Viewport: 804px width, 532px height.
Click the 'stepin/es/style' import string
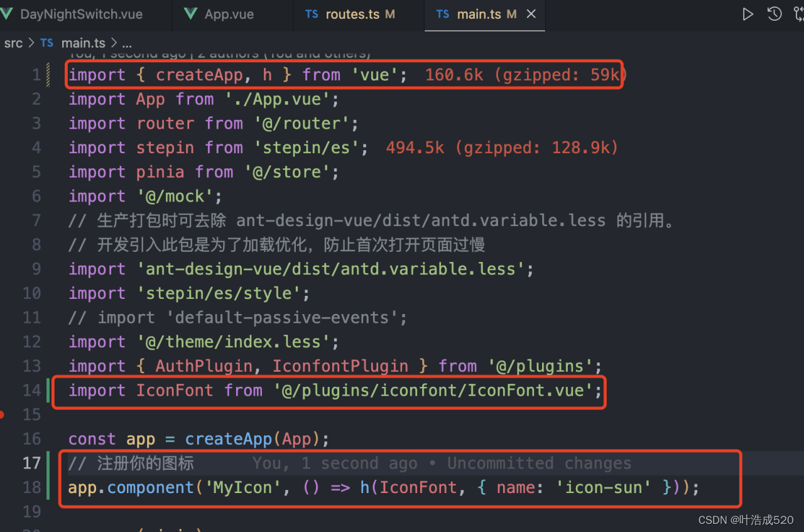tap(219, 293)
